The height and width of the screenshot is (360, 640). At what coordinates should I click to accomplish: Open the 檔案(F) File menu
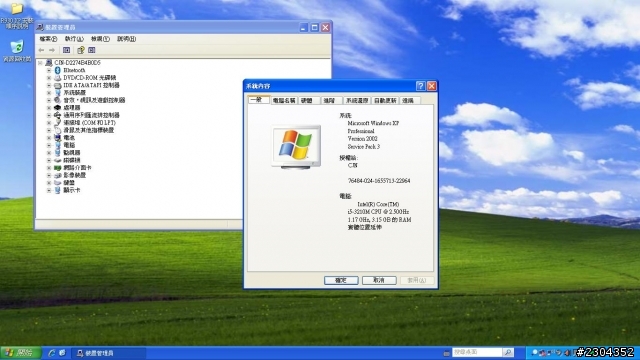pos(48,39)
